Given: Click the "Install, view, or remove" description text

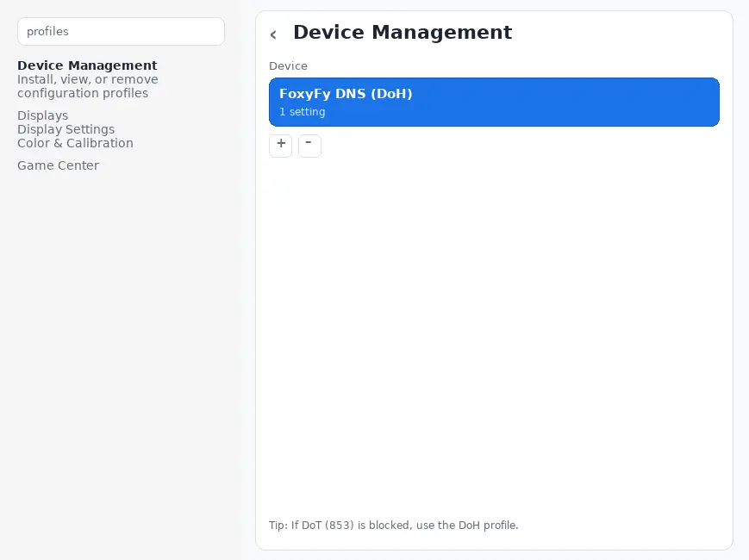Looking at the screenshot, I should pyautogui.click(x=87, y=79).
